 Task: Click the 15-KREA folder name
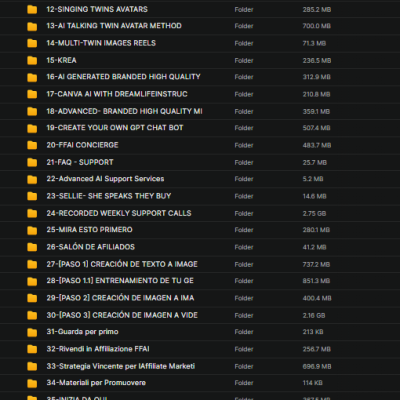click(x=61, y=60)
